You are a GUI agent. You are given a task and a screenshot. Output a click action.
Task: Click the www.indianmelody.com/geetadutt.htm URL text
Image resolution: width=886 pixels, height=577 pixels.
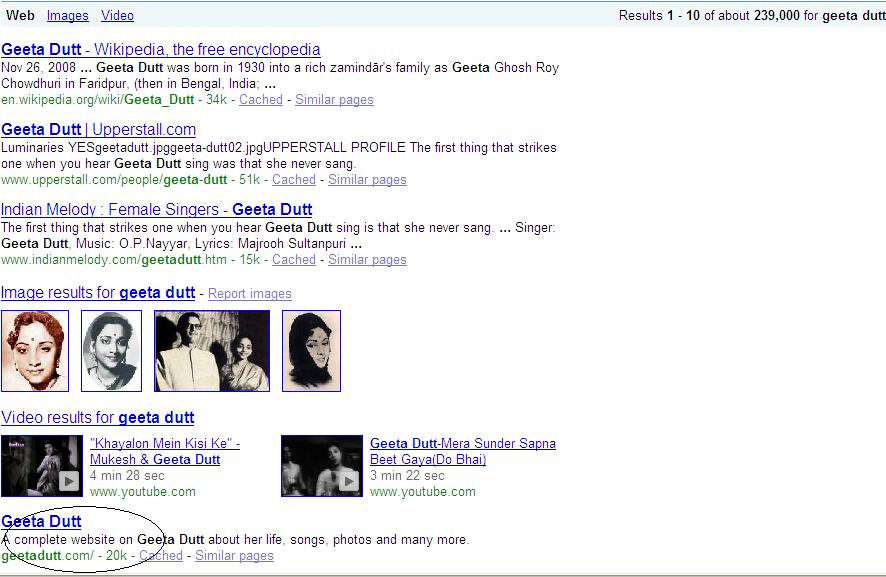(x=114, y=259)
